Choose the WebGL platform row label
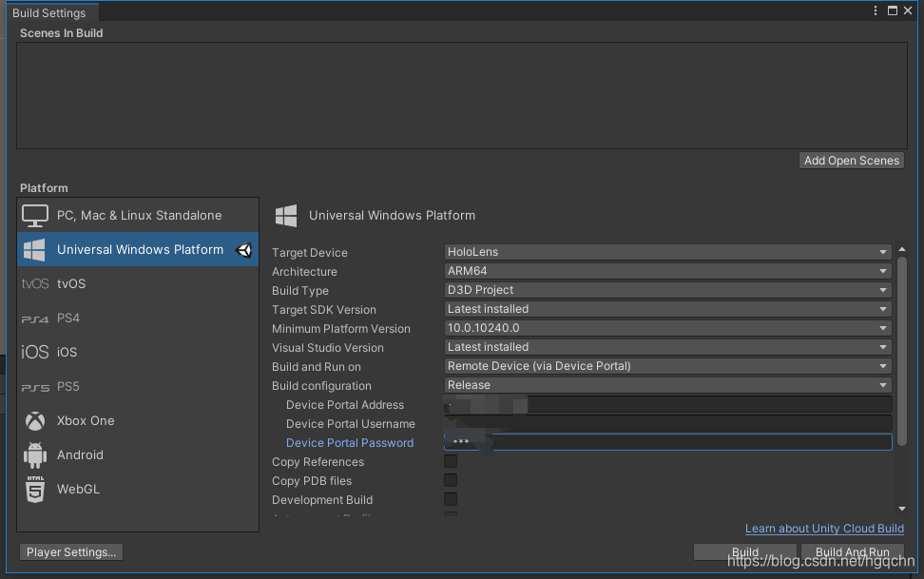 click(78, 490)
